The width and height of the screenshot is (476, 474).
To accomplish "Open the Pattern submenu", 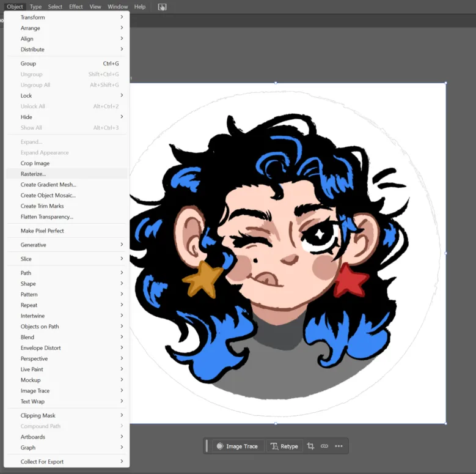I will pos(67,294).
